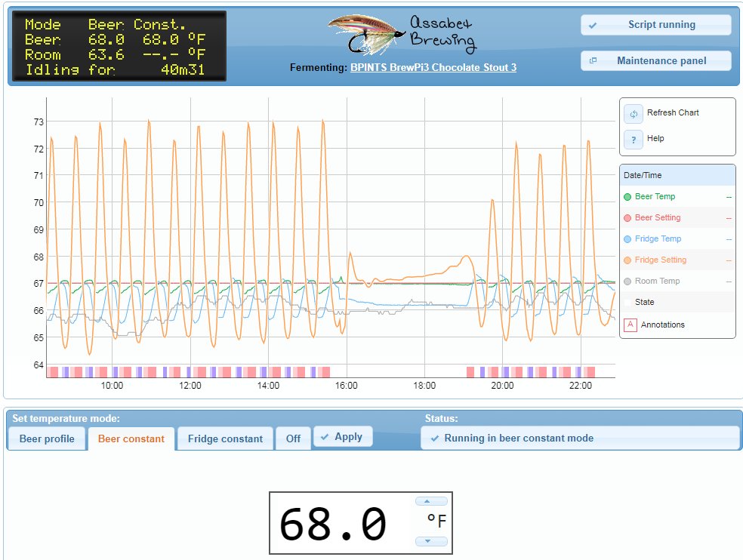The image size is (743, 560).
Task: Click the Beer Temp legend label
Action: [655, 197]
